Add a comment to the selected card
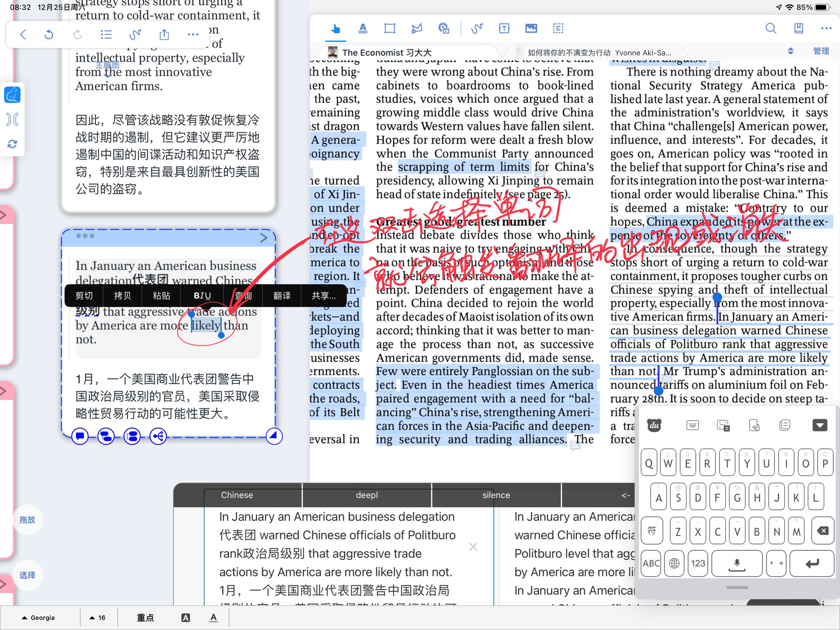Image resolution: width=840 pixels, height=630 pixels. coord(80,436)
